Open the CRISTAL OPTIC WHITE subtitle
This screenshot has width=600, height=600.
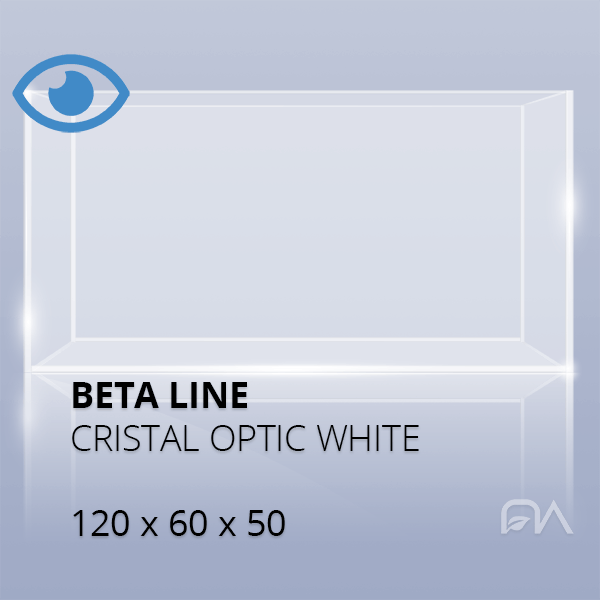pyautogui.click(x=245, y=440)
